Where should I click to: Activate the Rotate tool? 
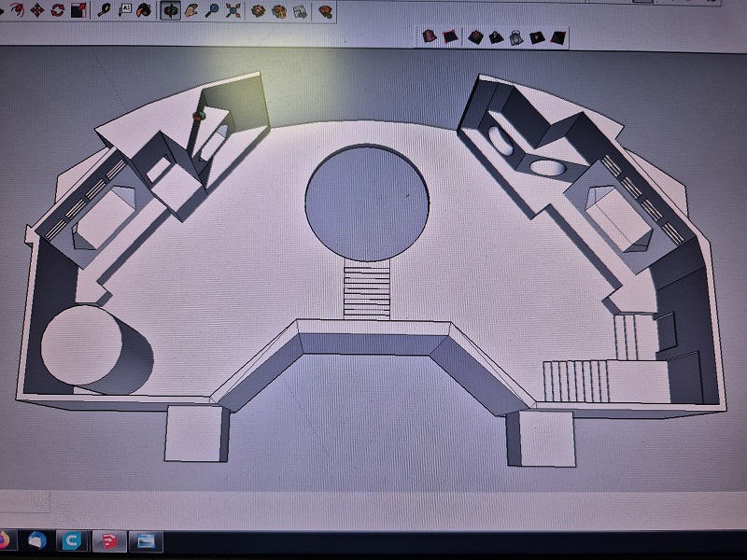[x=58, y=10]
